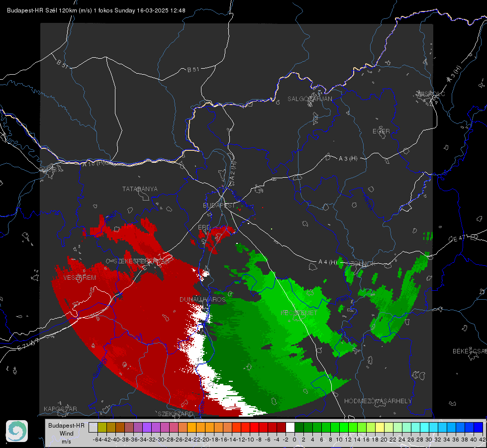Viewport: 487px width, 448px height.
Task: Click the VESZPRÉM city label
Action: click(x=80, y=278)
